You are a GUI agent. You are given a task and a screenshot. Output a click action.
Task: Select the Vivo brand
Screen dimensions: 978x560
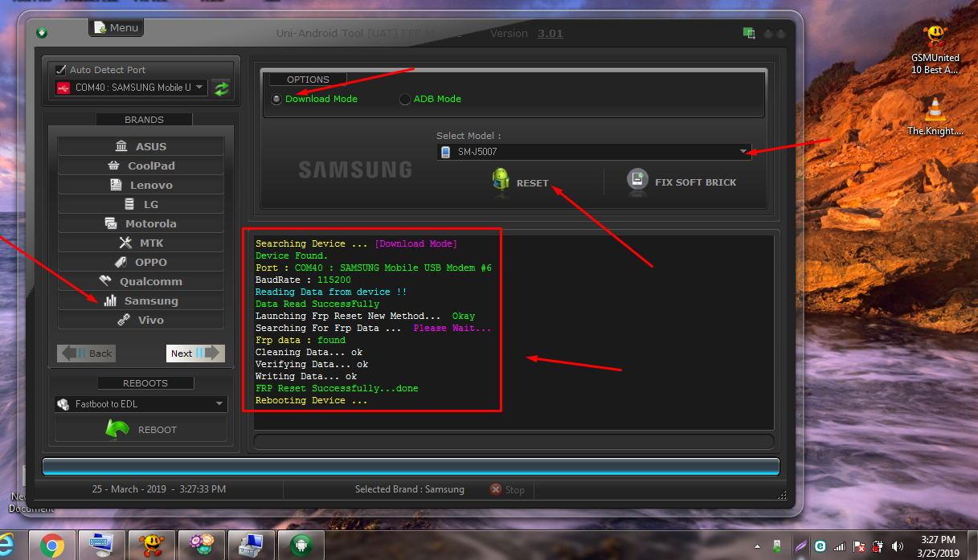[141, 320]
